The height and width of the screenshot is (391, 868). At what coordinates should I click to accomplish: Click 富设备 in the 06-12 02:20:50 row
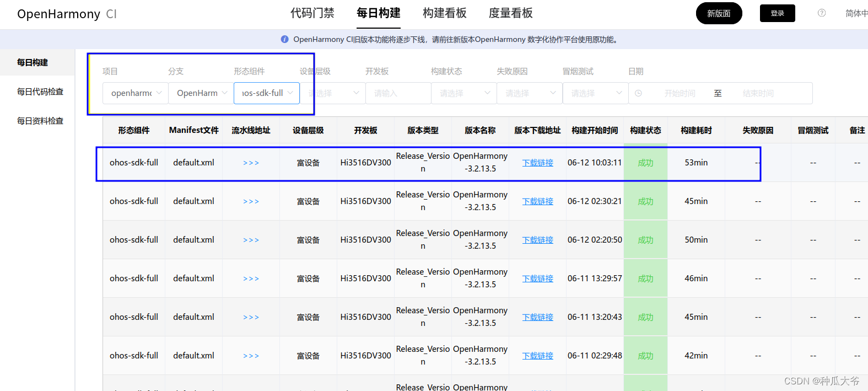308,240
